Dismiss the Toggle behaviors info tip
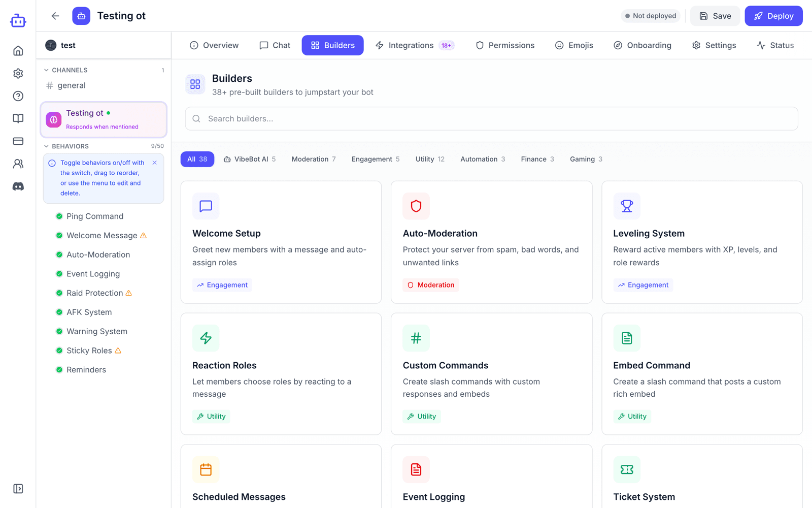The width and height of the screenshot is (812, 508). (154, 163)
